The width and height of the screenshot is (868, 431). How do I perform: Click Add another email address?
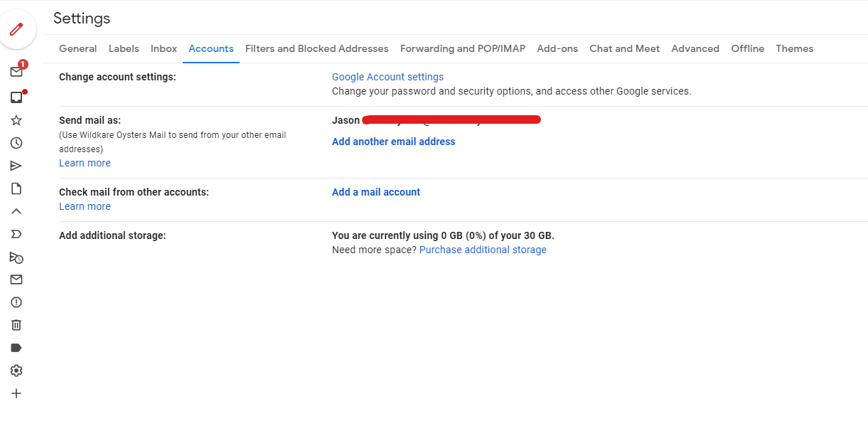(393, 142)
